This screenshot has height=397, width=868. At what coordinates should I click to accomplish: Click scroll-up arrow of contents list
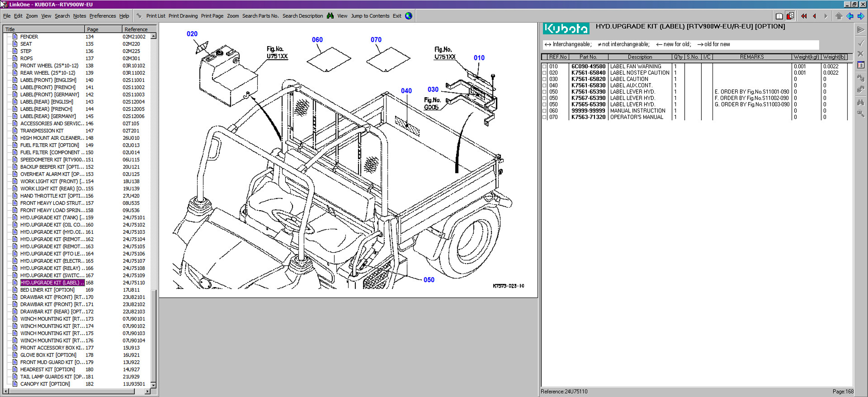[153, 36]
